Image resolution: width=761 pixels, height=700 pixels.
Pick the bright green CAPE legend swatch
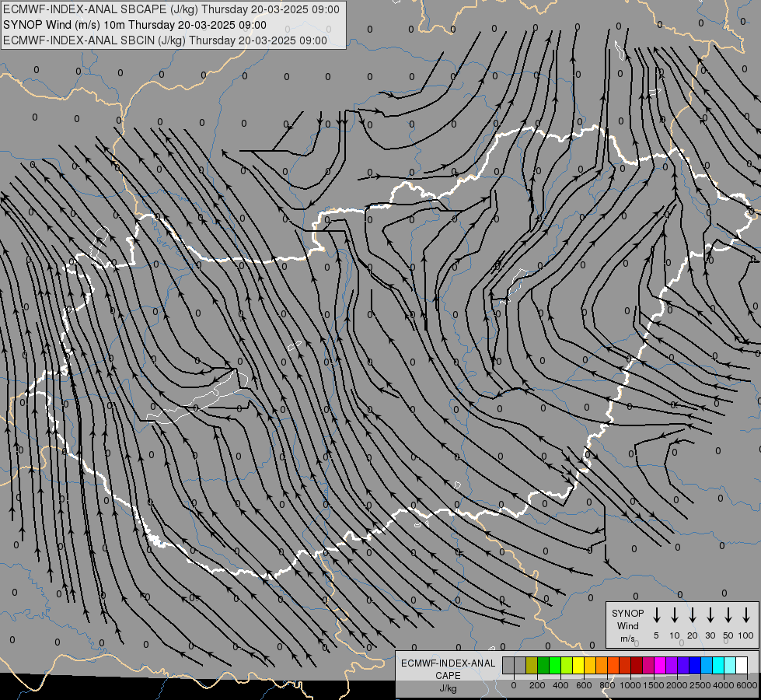point(555,665)
